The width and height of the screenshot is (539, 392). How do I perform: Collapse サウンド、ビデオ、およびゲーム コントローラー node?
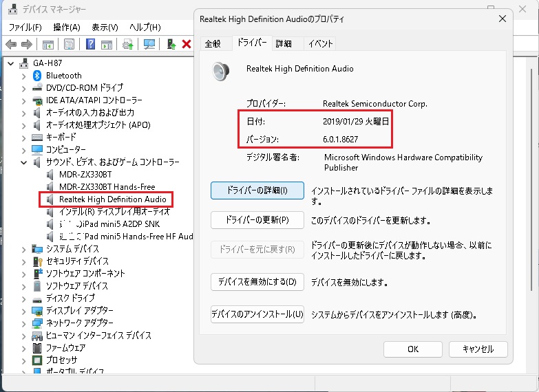[x=23, y=162]
